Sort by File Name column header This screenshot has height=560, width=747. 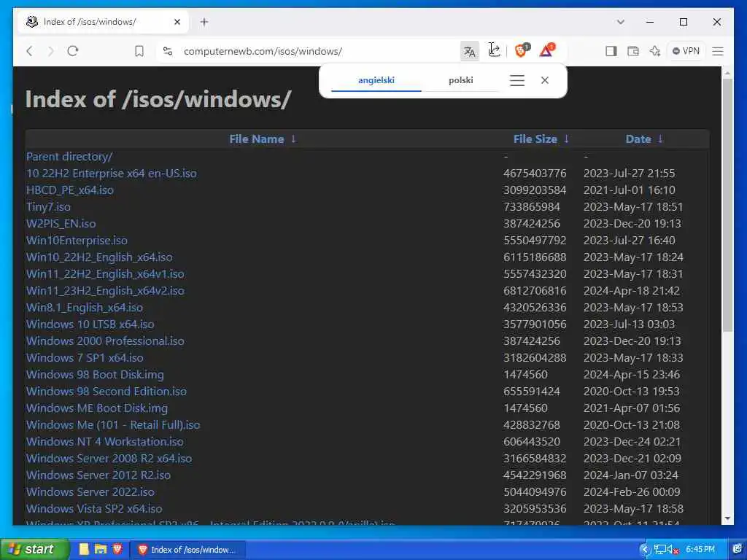[x=256, y=139]
